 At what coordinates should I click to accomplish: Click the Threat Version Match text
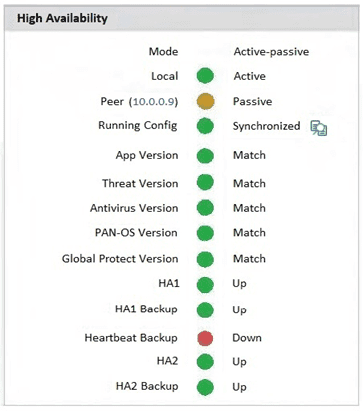[249, 183]
